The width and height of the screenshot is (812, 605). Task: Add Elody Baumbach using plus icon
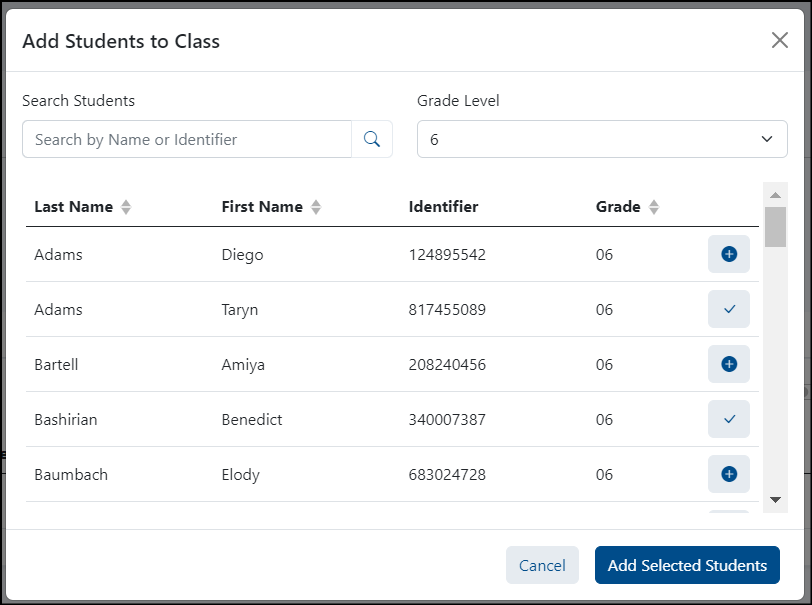click(728, 474)
